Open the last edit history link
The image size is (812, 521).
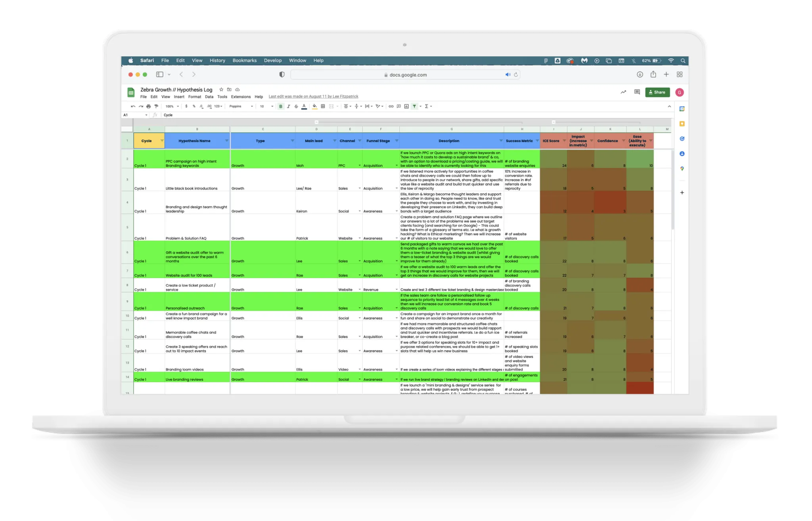[313, 97]
